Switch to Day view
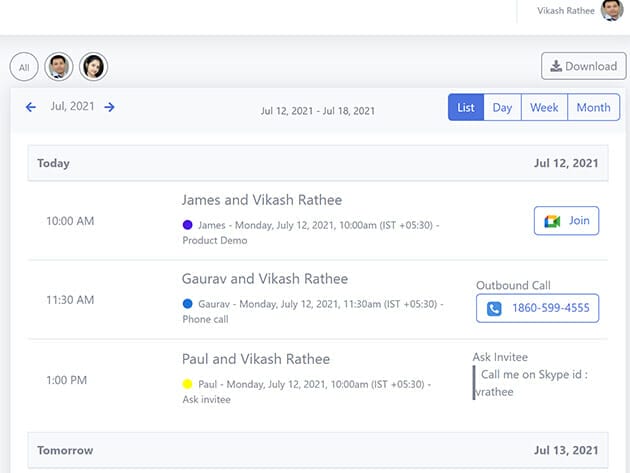This screenshot has width=630, height=473. pos(502,107)
